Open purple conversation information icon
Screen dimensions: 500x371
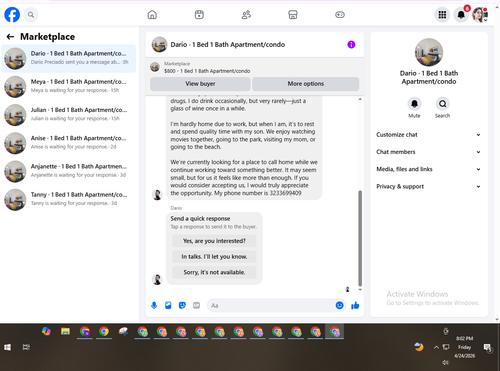pyautogui.click(x=351, y=44)
